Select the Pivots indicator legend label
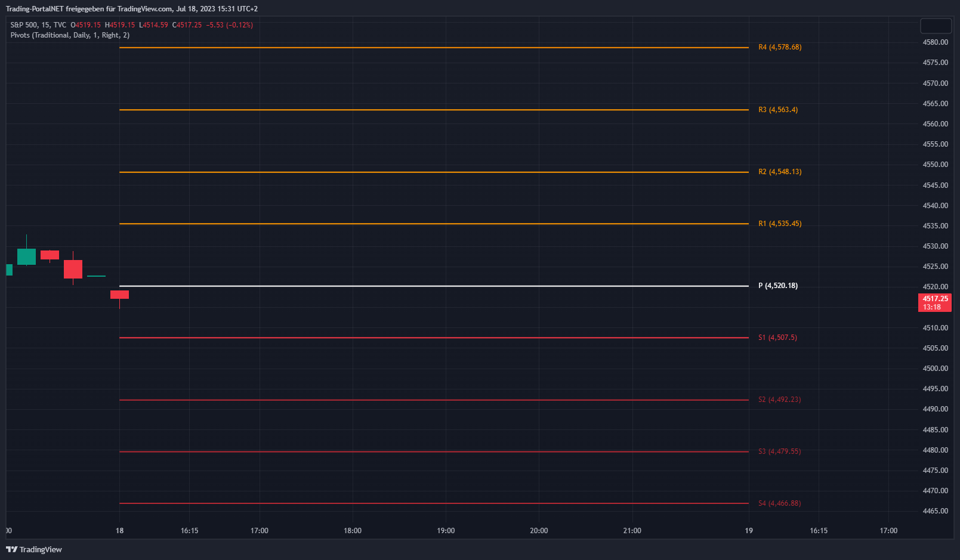 [x=70, y=35]
